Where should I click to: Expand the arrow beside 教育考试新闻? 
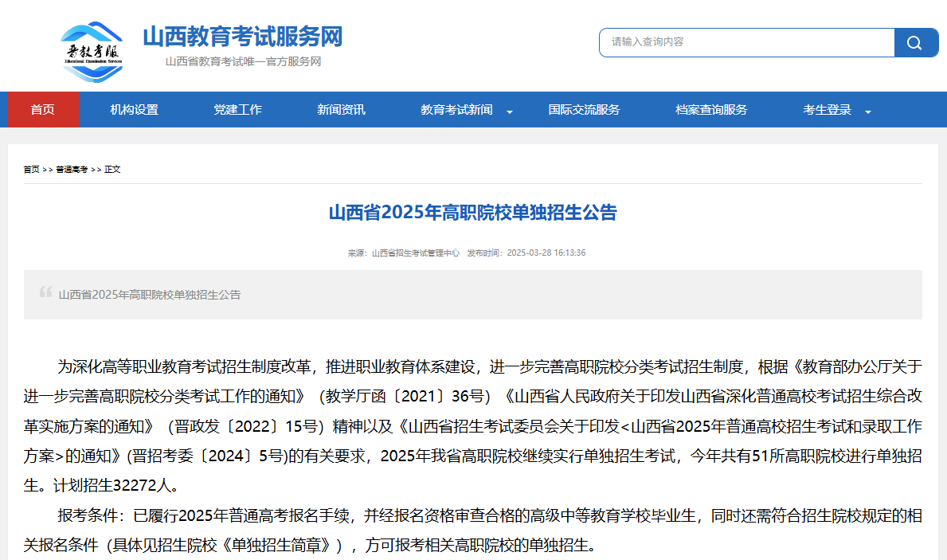[x=510, y=112]
